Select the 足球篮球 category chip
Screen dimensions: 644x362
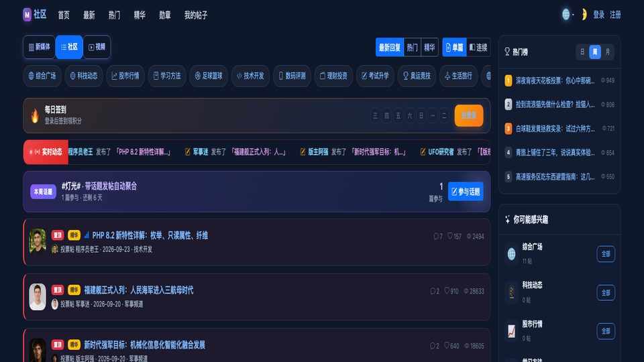[209, 76]
